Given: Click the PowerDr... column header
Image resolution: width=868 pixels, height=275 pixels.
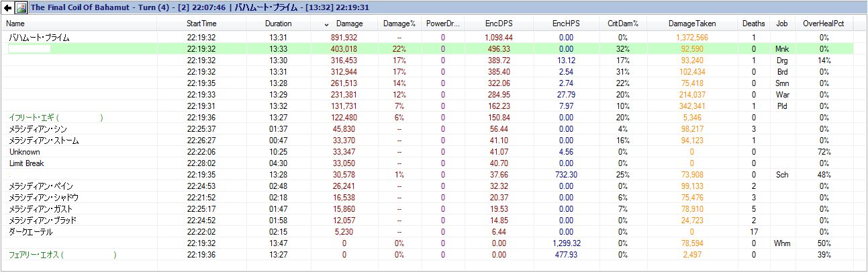Looking at the screenshot, I should [x=443, y=24].
